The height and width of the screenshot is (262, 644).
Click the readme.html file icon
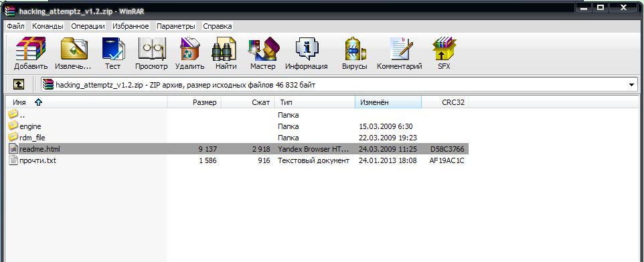[x=13, y=149]
